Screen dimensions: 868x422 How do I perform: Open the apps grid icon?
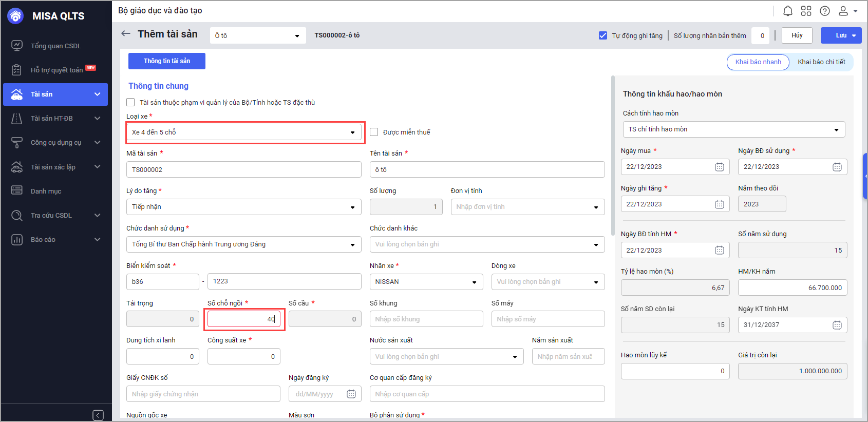[x=806, y=11]
